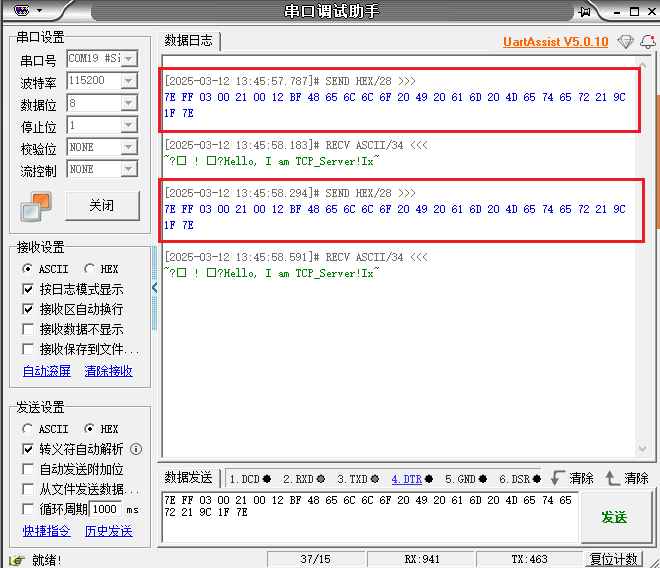Screen dimensions: 660x568
Task: Open the 停止位 dropdown
Action: pos(129,125)
